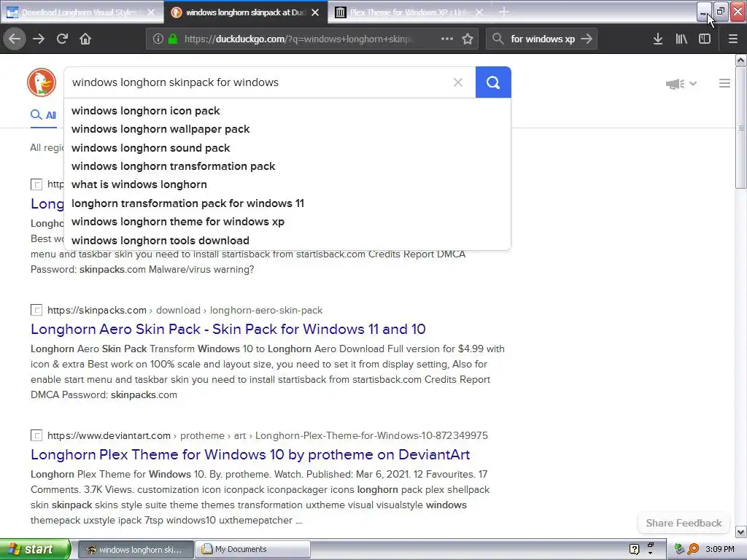This screenshot has width=747, height=560.
Task: Toggle the sidebar view icon
Action: 704,39
